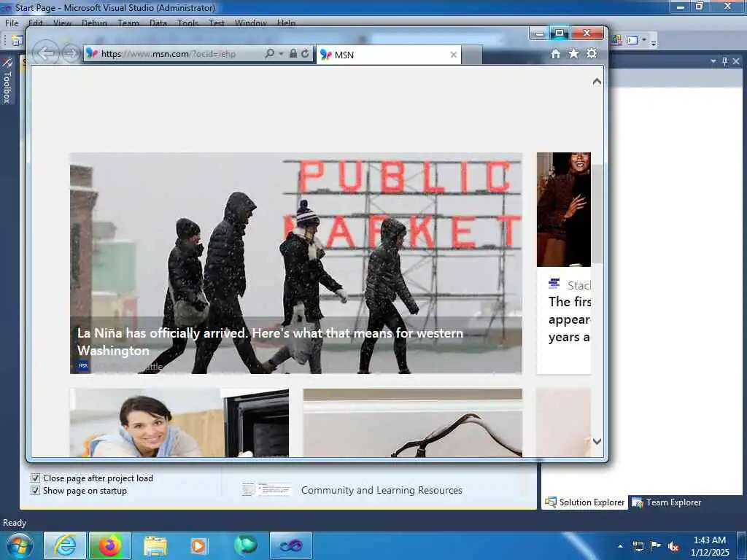Open Community and Learning Resources
Screen dimensions: 747x560
point(382,490)
